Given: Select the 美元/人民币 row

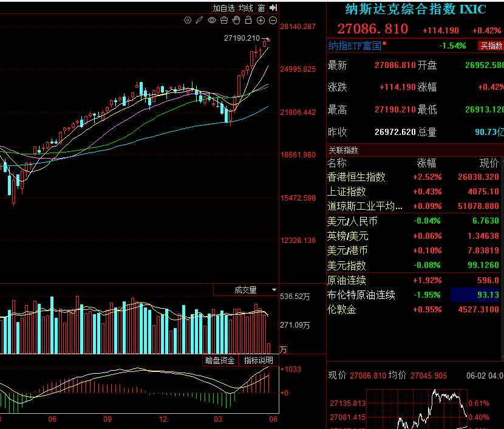Looking at the screenshot, I should (414, 221).
